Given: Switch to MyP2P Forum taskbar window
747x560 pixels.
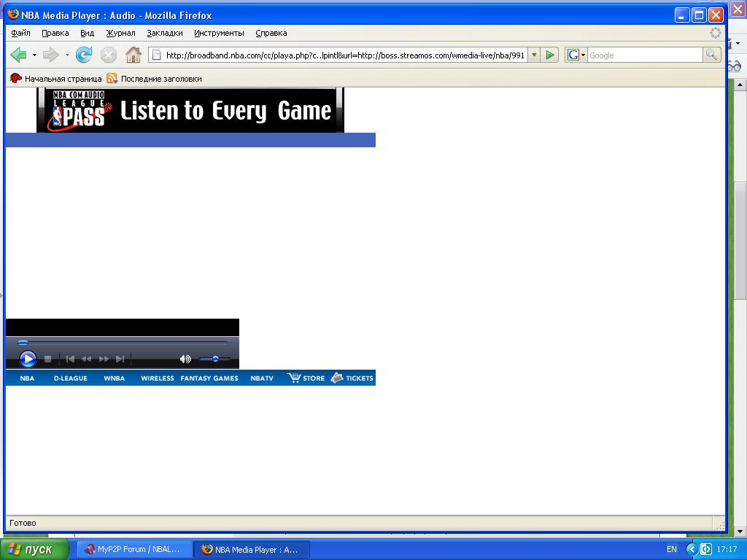Looking at the screenshot, I should click(134, 549).
